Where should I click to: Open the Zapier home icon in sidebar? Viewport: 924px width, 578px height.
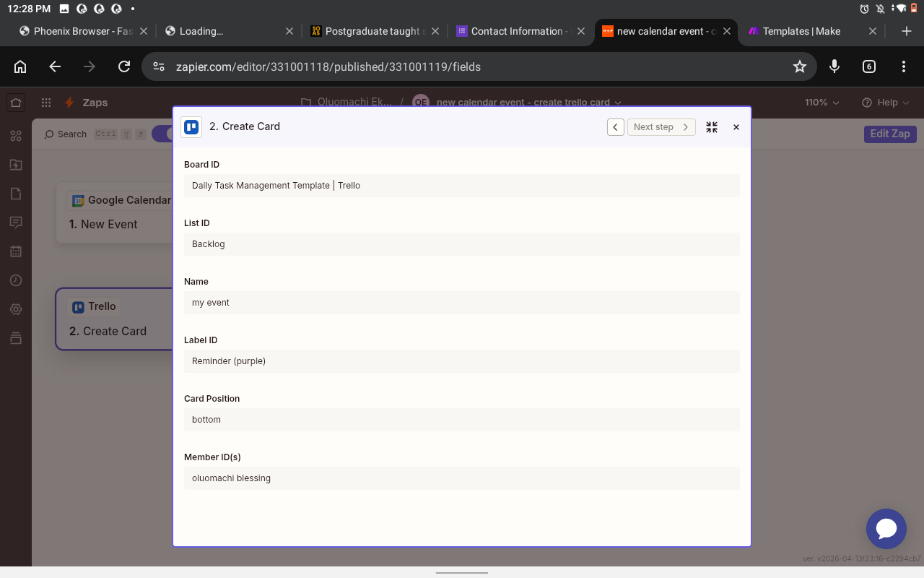click(x=16, y=103)
